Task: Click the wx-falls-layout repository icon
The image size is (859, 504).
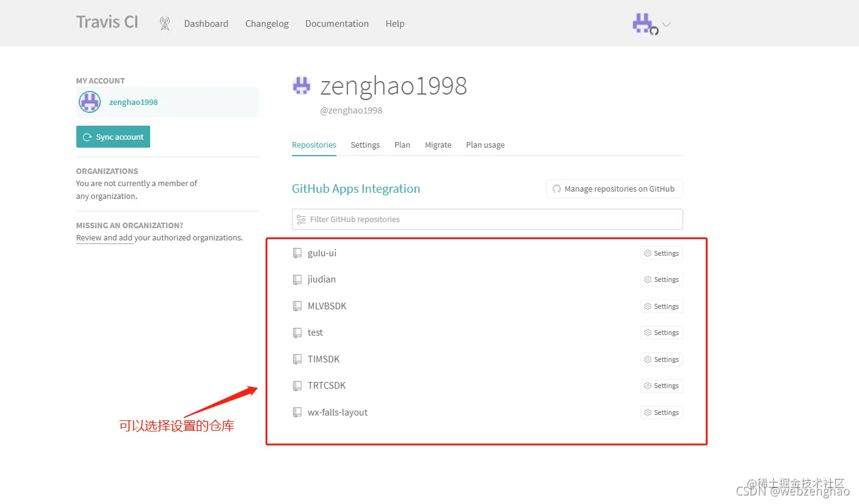Action: click(297, 412)
